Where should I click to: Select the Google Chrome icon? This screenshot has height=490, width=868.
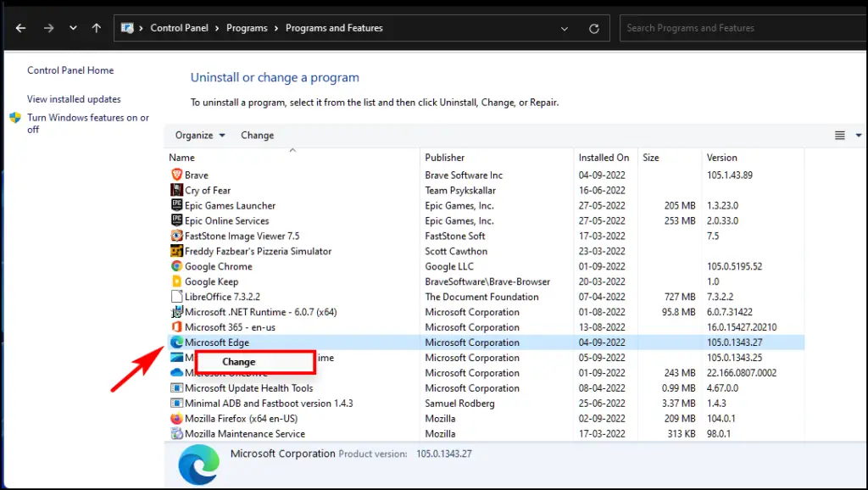176,265
